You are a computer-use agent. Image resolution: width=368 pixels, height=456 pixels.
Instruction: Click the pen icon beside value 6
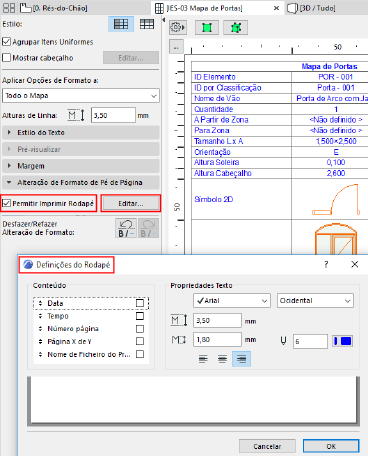click(283, 341)
